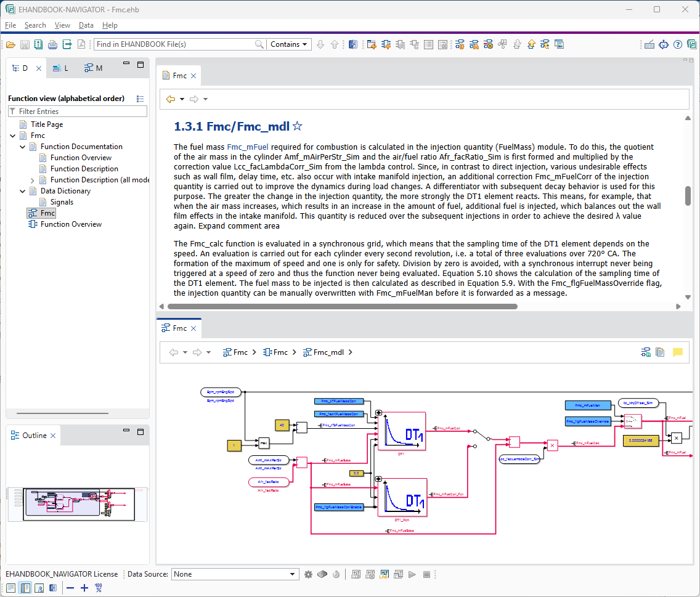The width and height of the screenshot is (700, 597).
Task: Click the Fmc_mFuel hyperlink in text
Action: point(248,147)
